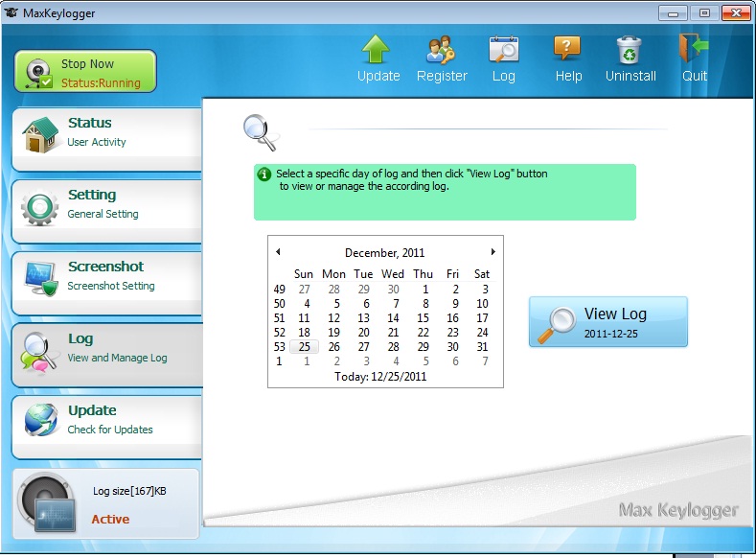Click Update label in top toolbar
The height and width of the screenshot is (558, 756).
(x=378, y=76)
